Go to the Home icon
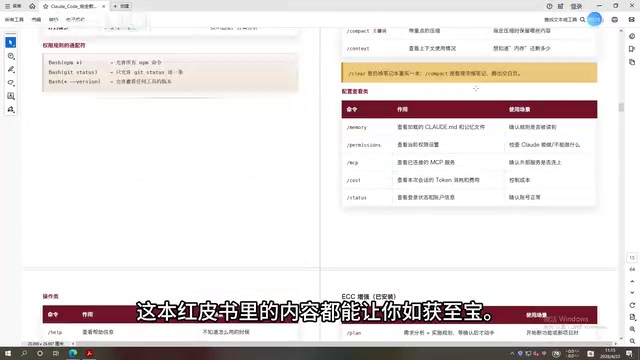Image resolution: width=640 pixels, height=360 pixels. 32,6
